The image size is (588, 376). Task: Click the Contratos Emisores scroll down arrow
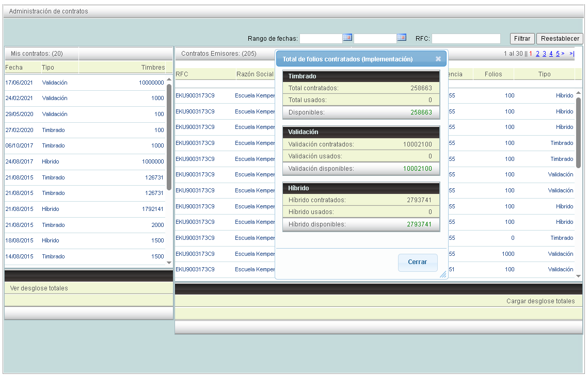click(x=579, y=276)
